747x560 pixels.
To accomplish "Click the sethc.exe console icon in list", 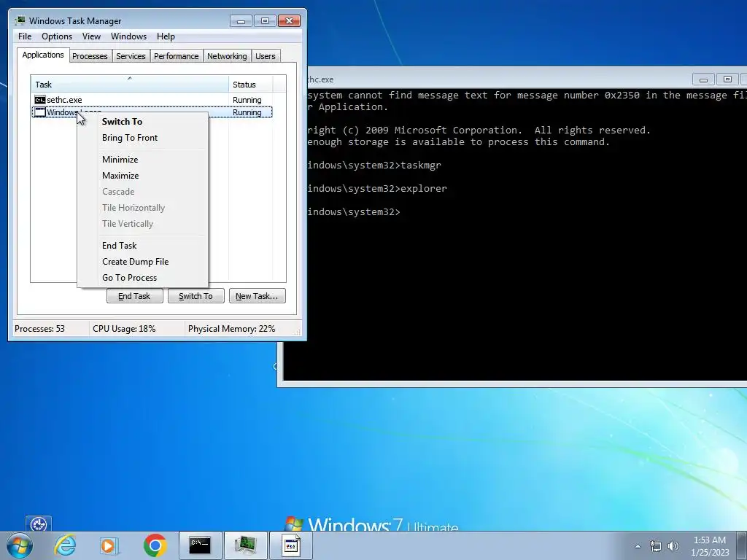I will point(40,100).
